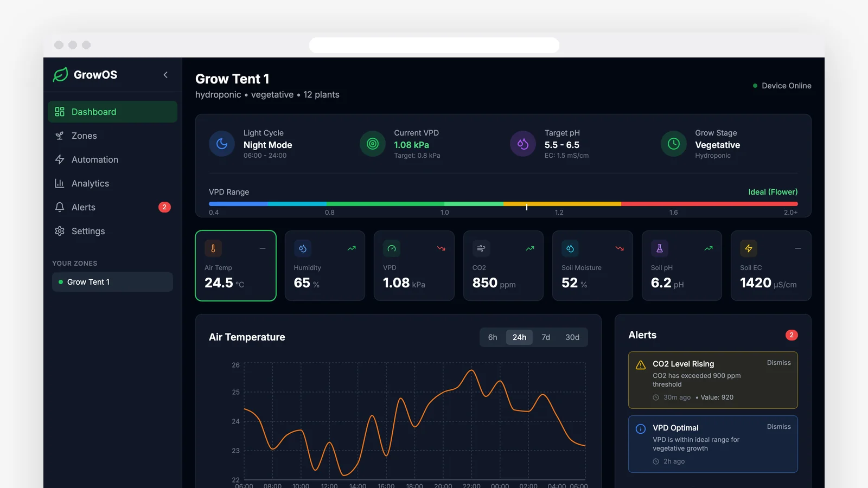Open the Dashboard menu item
This screenshot has width=868, height=488.
click(112, 112)
